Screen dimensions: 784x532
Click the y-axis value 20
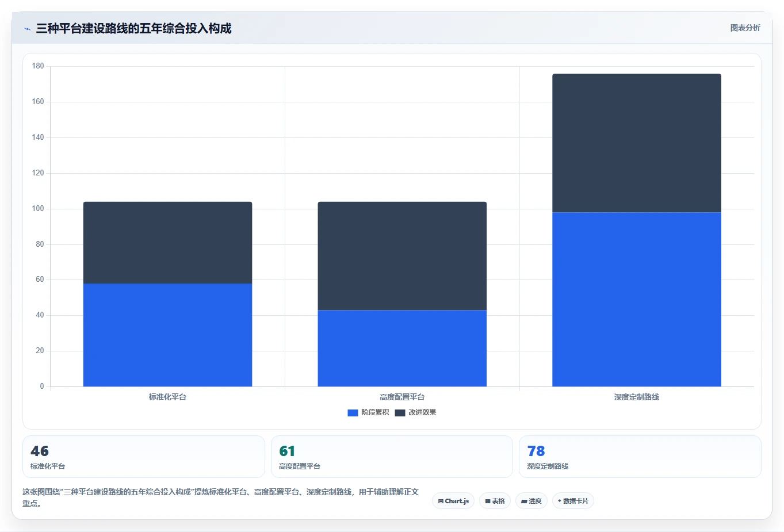40,351
